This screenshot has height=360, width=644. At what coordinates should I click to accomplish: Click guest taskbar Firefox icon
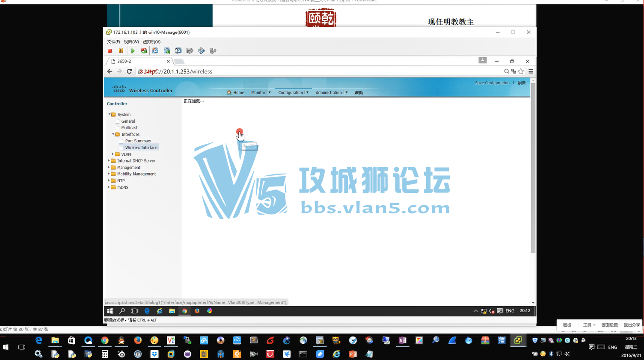coord(197,311)
